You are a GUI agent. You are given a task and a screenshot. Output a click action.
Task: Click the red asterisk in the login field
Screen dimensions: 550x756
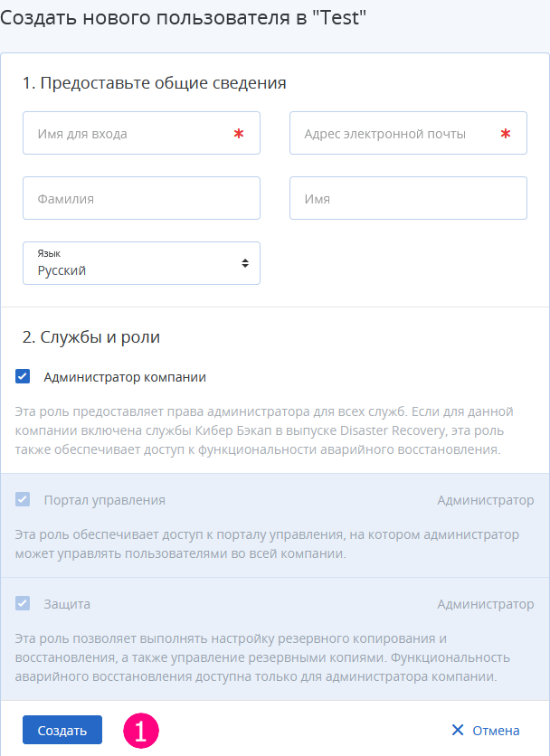[x=238, y=134]
